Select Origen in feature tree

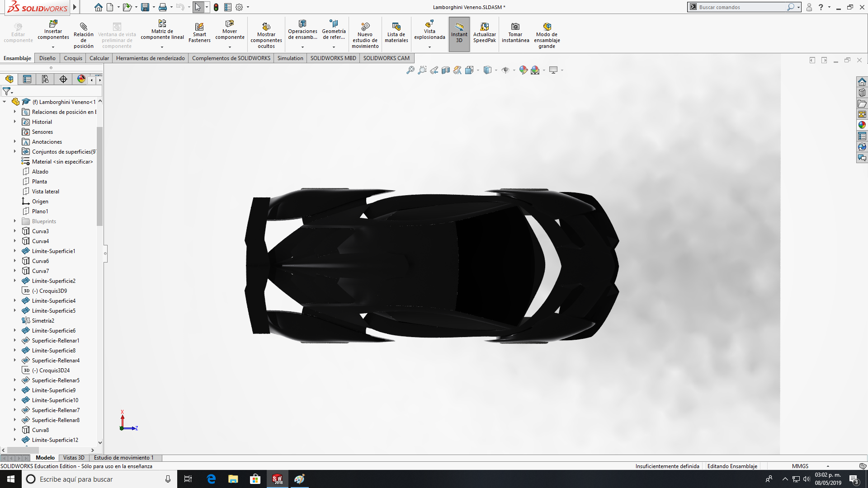click(x=40, y=201)
